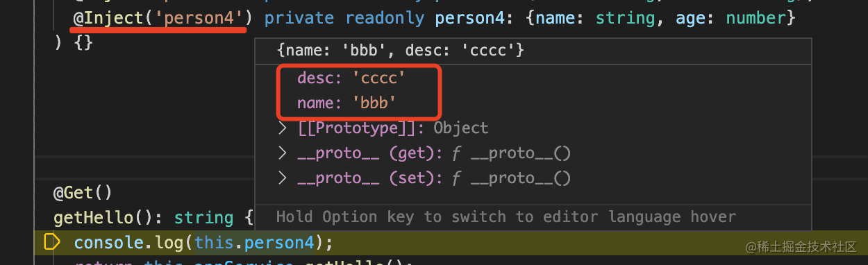The image size is (868, 265).
Task: Select the name: 'bbb' property row
Action: pyautogui.click(x=347, y=103)
